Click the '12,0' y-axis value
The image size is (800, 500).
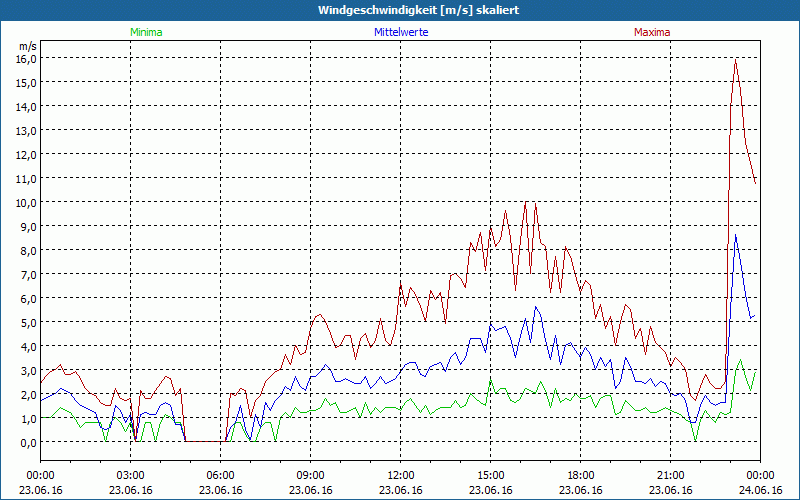[28, 154]
